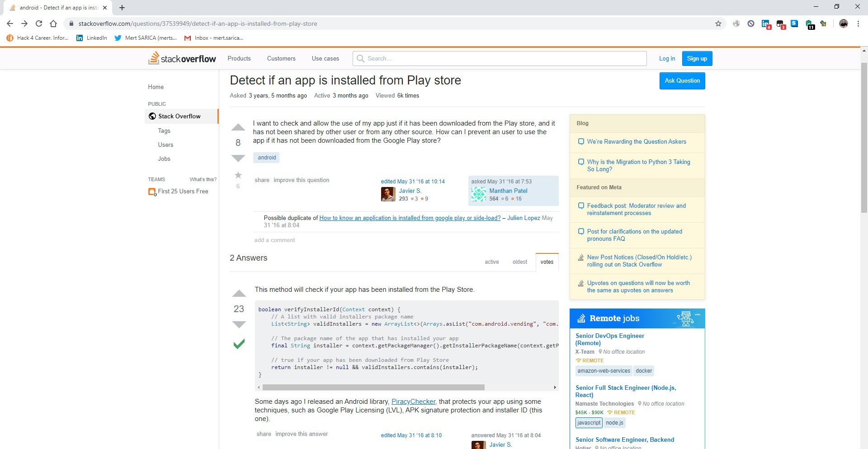The image size is (868, 449).
Task: Bookmark this page with the star icon
Action: click(x=718, y=23)
